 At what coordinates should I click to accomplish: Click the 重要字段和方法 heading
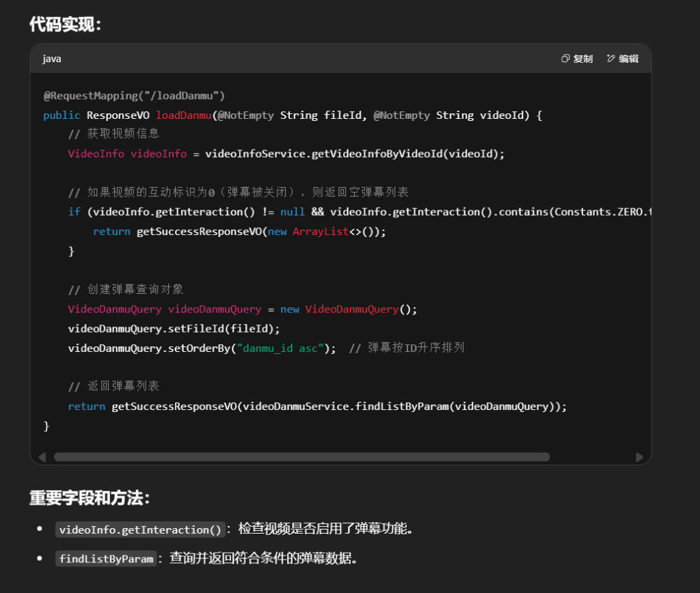click(x=90, y=498)
